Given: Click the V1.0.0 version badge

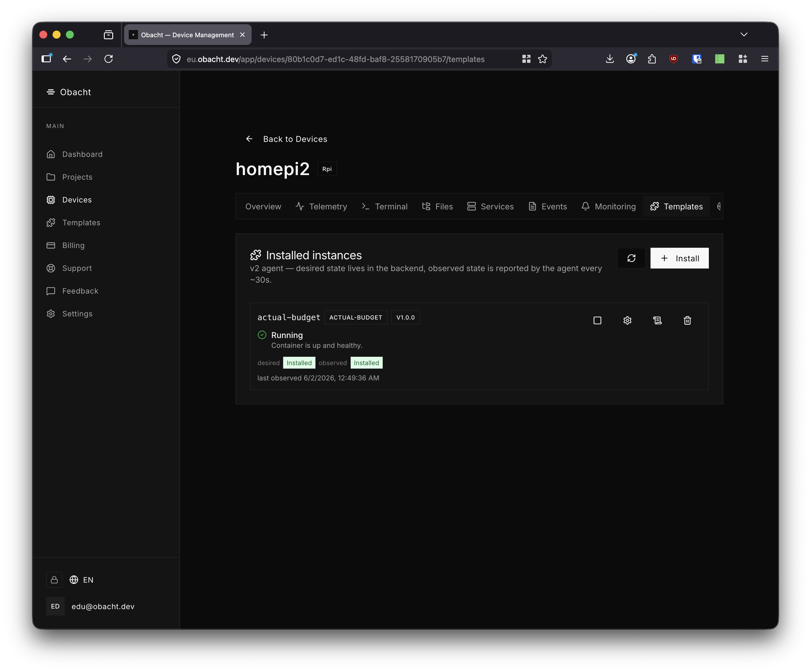Looking at the screenshot, I should [405, 318].
